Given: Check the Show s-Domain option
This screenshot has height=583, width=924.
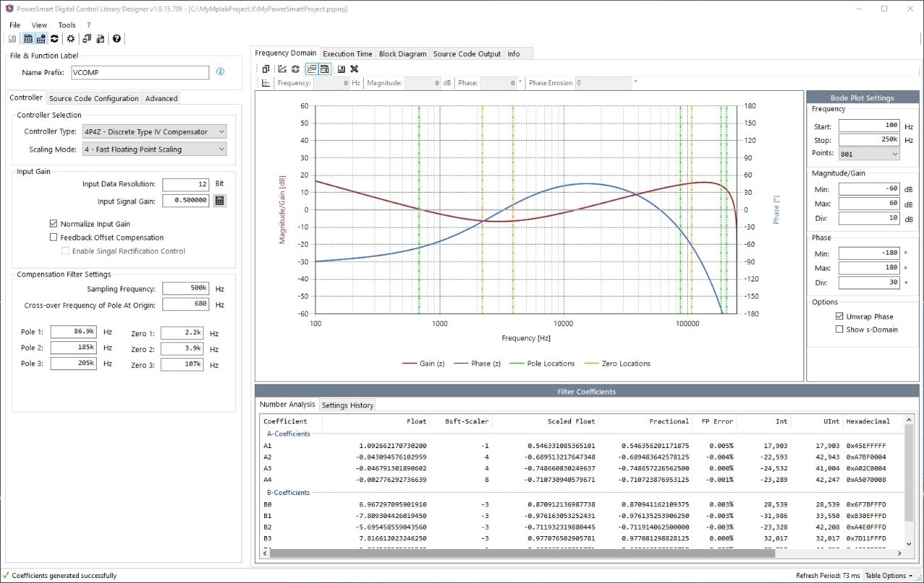Looking at the screenshot, I should [839, 329].
